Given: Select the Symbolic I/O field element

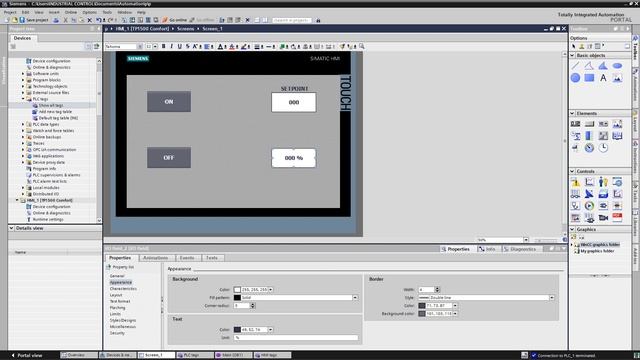Looking at the screenshot, I should pyautogui.click(x=603, y=124).
